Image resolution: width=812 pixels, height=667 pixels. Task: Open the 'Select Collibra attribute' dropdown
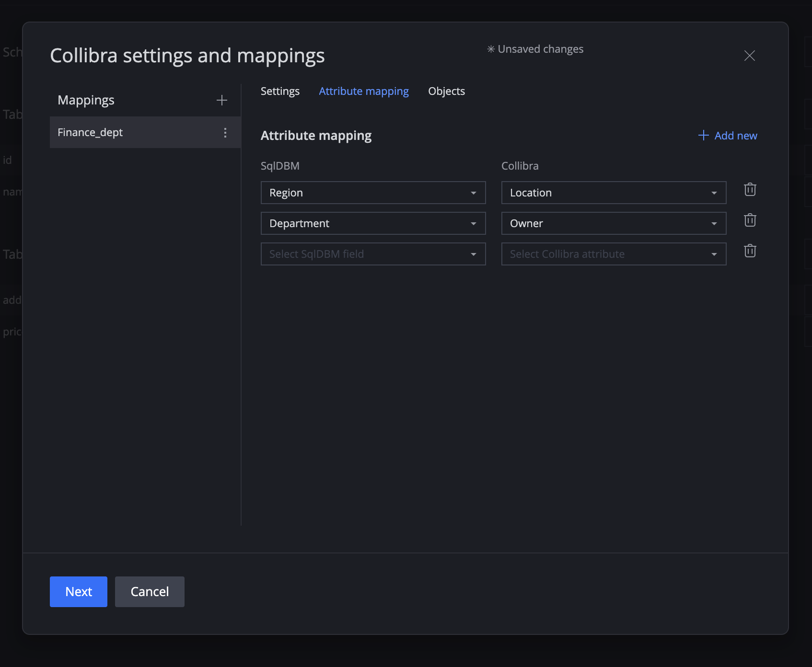[x=614, y=254]
